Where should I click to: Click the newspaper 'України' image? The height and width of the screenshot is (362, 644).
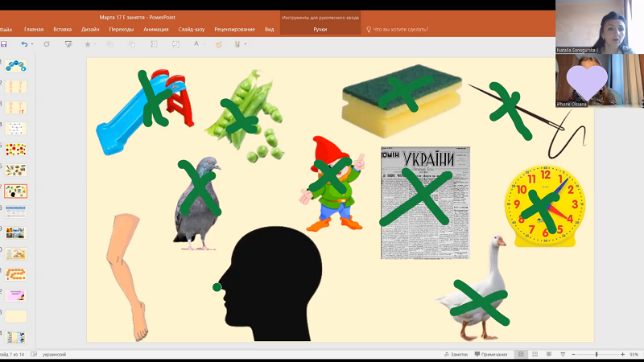(x=425, y=203)
